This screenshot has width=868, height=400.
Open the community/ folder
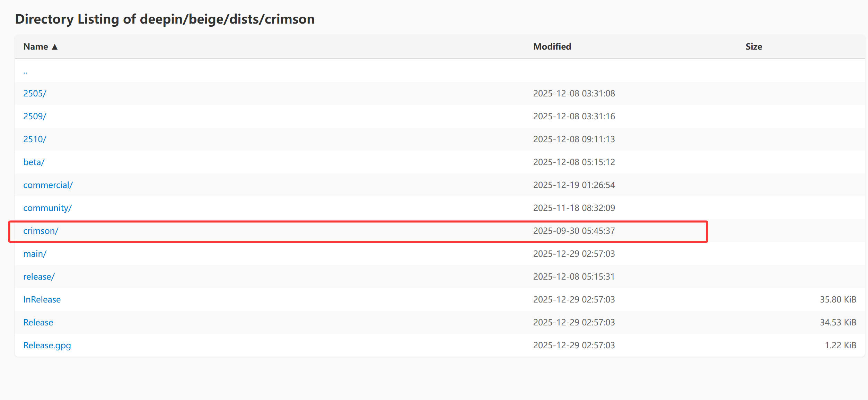[x=47, y=208]
